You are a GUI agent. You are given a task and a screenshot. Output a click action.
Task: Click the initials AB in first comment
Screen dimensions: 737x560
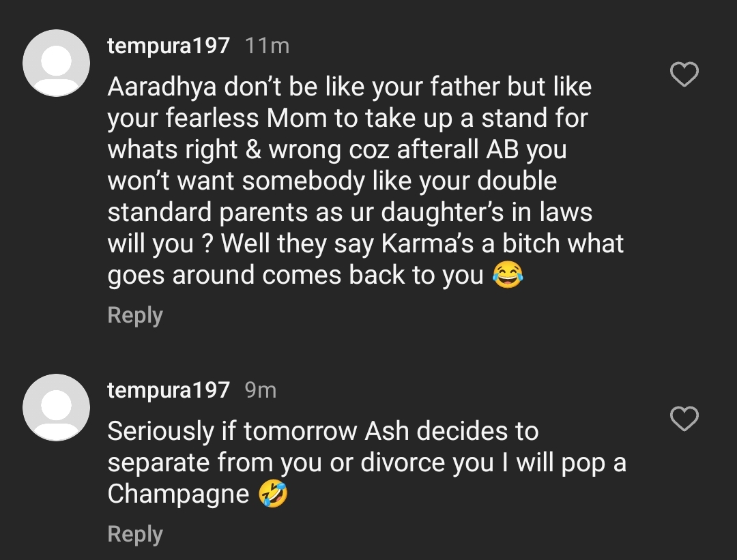(501, 150)
